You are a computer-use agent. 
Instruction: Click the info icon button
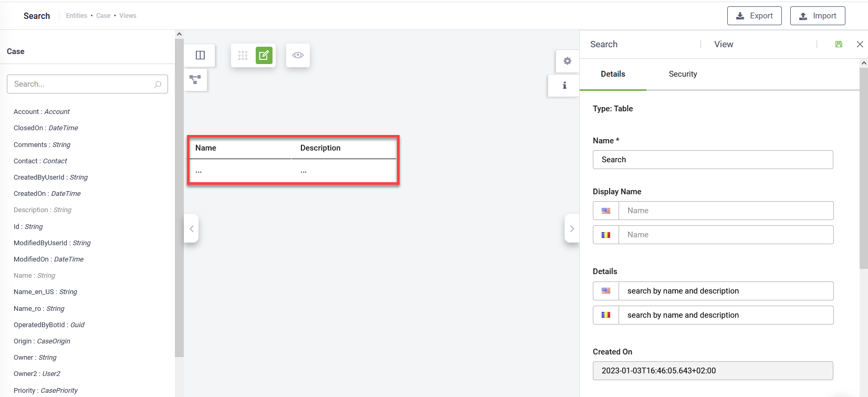[x=564, y=85]
